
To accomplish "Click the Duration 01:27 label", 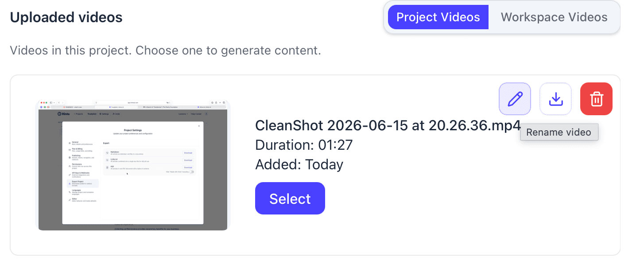I will pos(304,145).
